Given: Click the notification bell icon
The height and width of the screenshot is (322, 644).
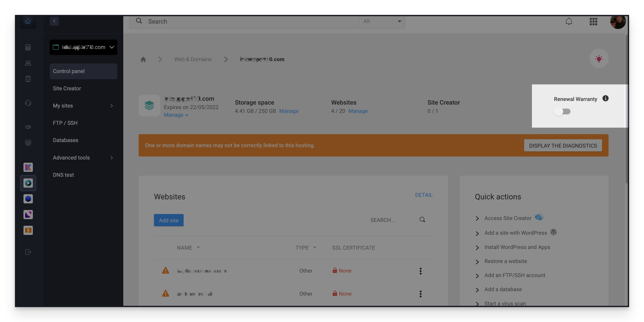Looking at the screenshot, I should 569,22.
